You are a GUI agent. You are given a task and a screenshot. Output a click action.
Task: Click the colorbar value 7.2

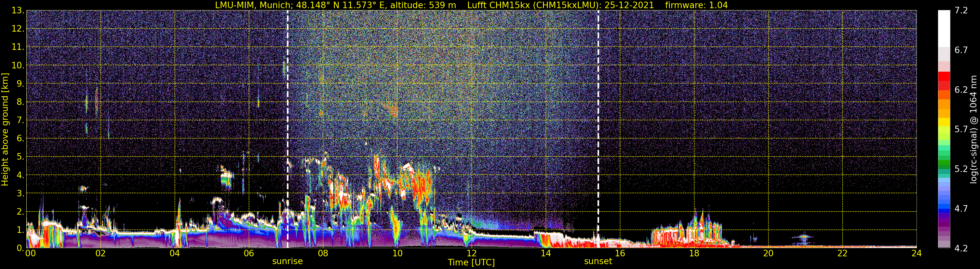coord(961,10)
